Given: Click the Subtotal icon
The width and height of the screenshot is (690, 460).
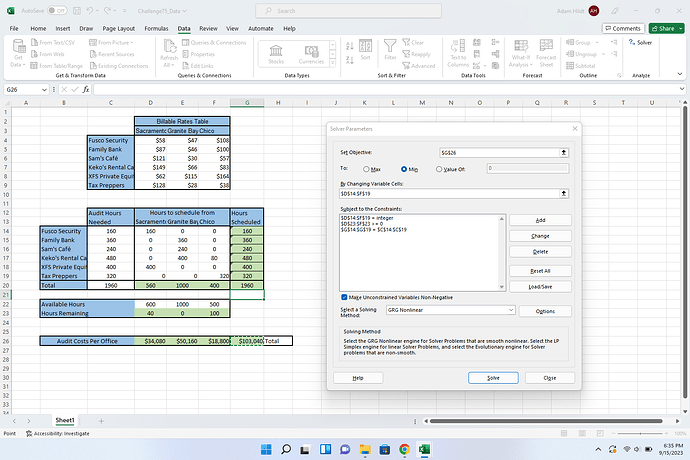Looking at the screenshot, I should click(580, 66).
